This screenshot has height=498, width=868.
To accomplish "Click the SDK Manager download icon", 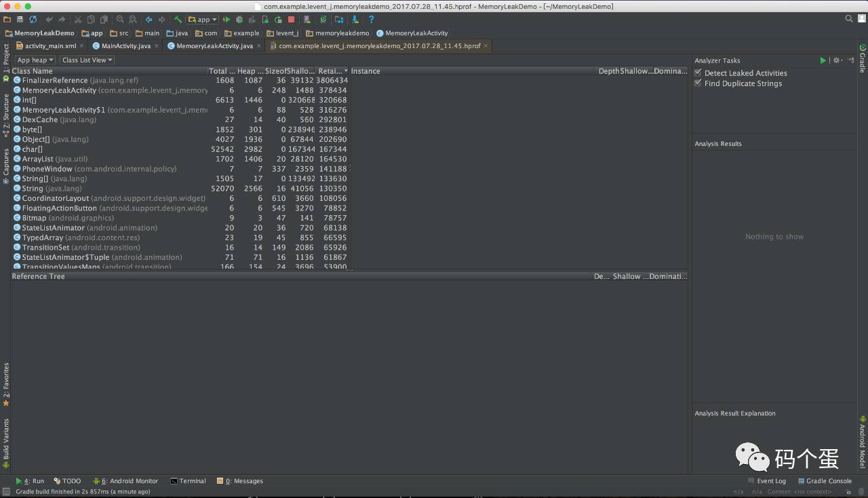I will 355,20.
